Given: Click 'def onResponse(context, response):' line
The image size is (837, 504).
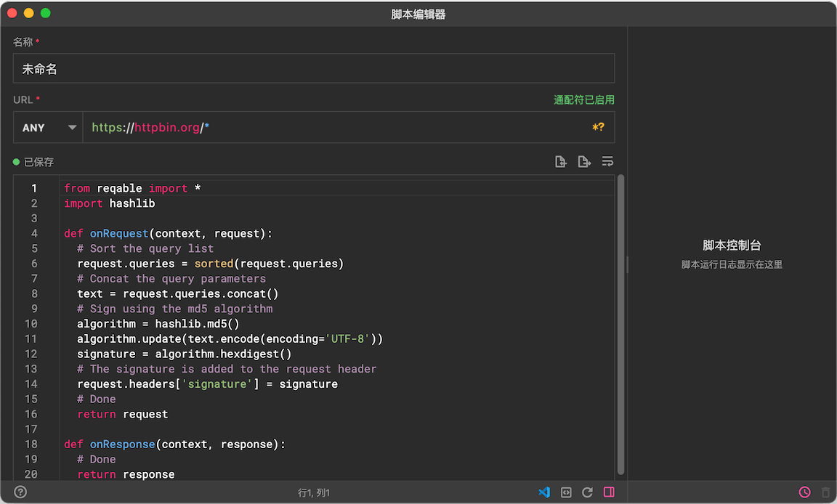Looking at the screenshot, I should pyautogui.click(x=174, y=444).
